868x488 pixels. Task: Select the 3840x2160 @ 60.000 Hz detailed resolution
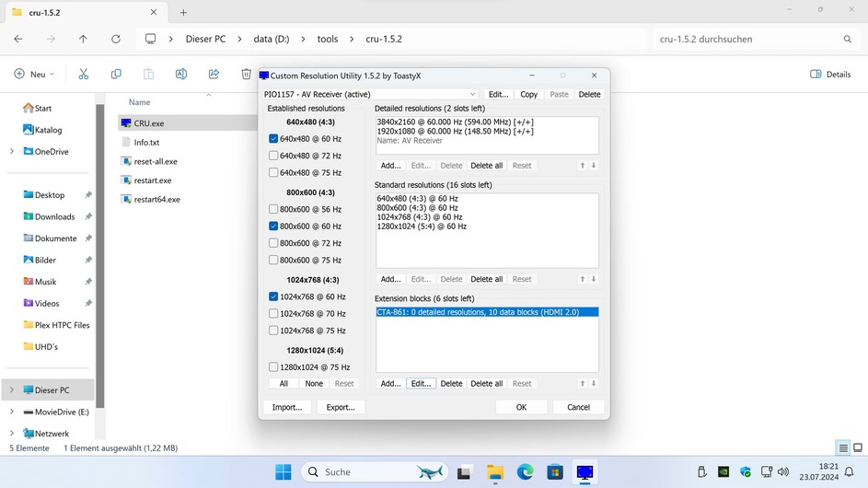tap(456, 122)
